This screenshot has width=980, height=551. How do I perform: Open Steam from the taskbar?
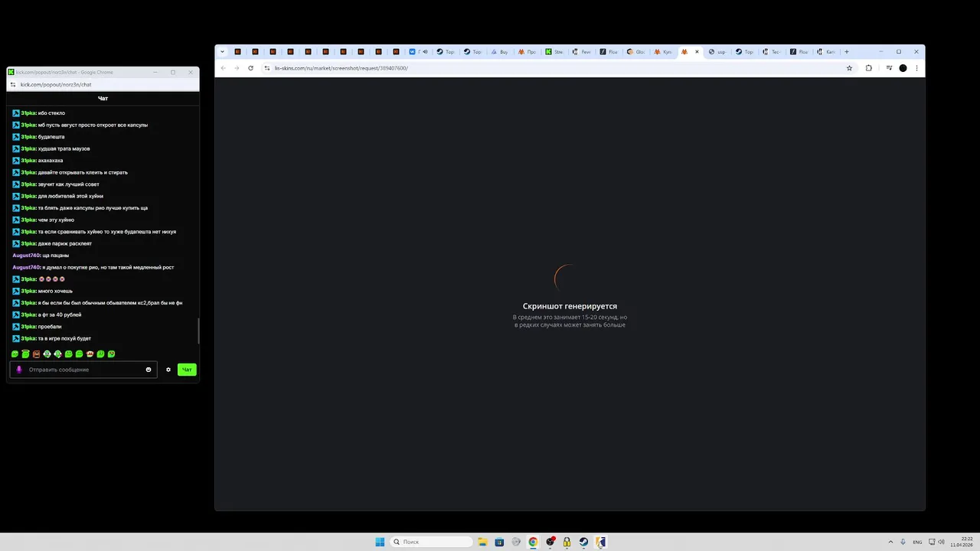point(583,542)
